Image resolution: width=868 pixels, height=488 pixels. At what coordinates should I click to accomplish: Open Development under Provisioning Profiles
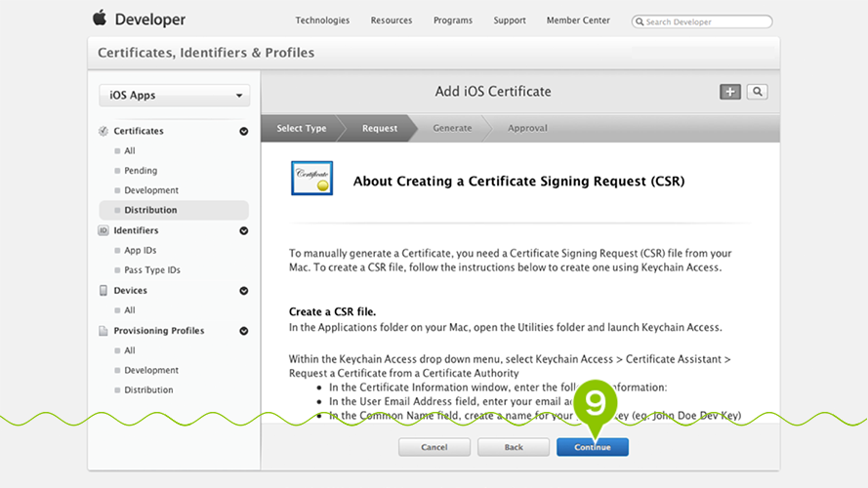coord(151,370)
